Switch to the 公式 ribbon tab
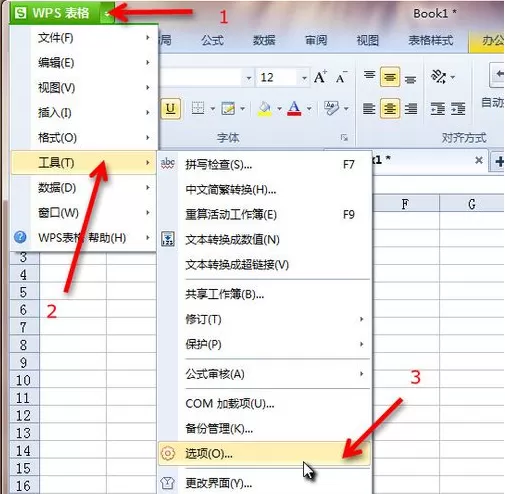505x494 pixels. point(212,40)
